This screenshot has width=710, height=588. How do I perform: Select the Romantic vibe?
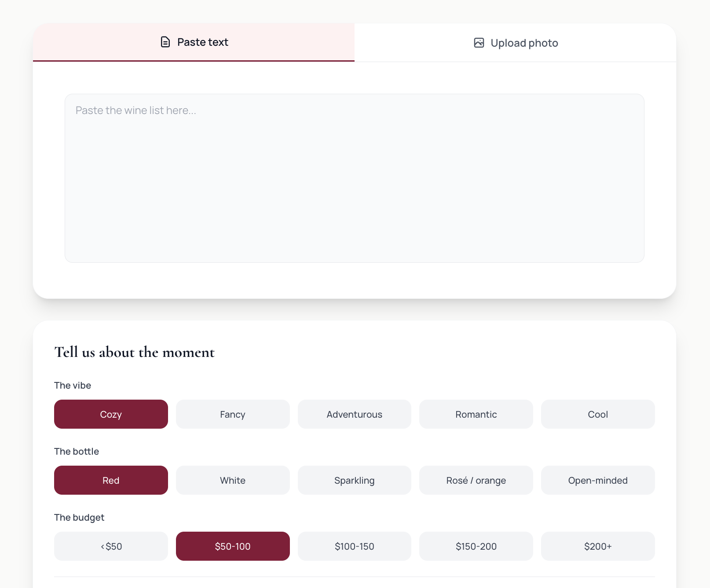click(476, 414)
